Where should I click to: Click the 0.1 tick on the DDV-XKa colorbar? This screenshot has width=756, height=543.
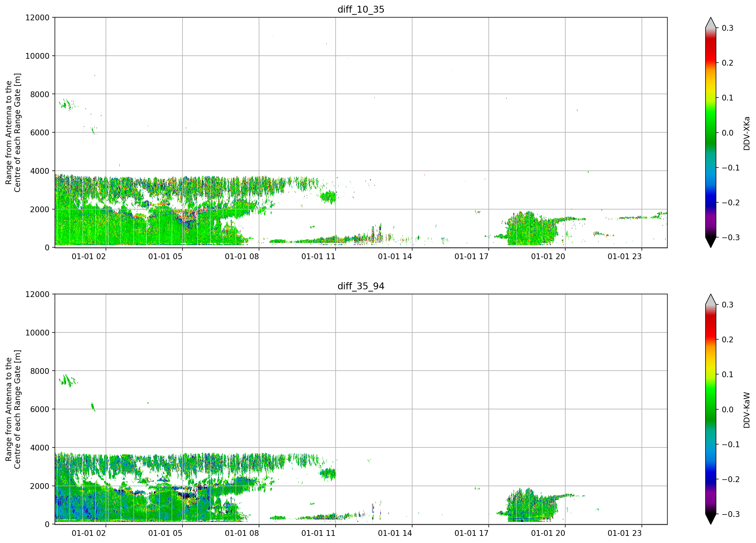click(727, 98)
